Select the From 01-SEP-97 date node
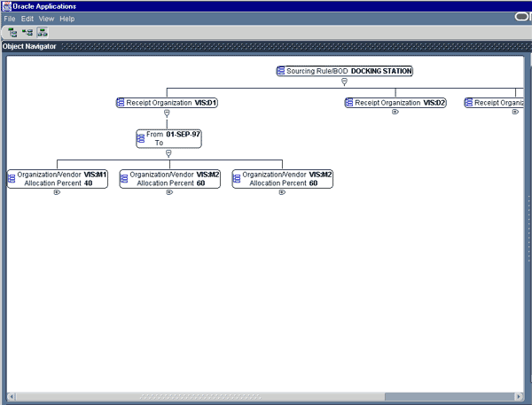Screen dimensions: 532x405 point(168,138)
